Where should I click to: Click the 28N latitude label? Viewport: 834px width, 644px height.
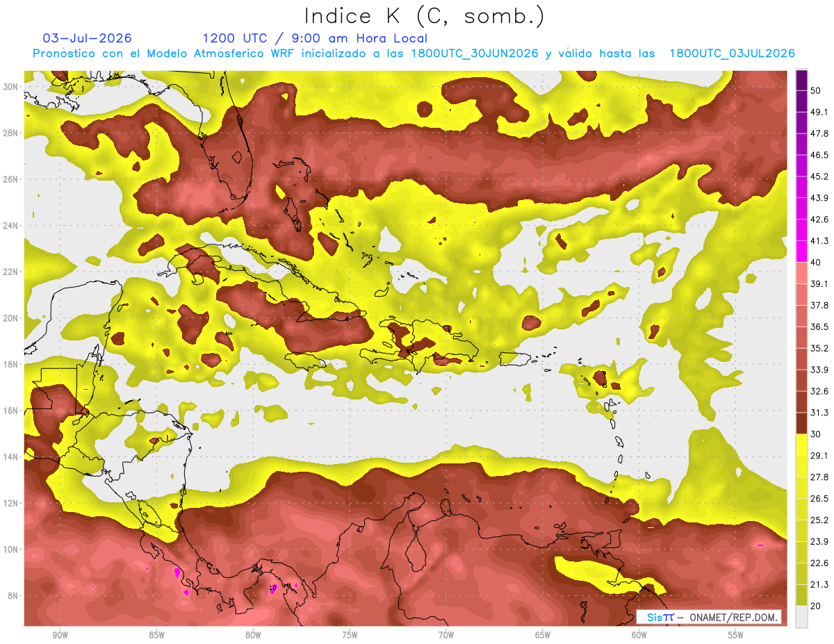[10, 133]
